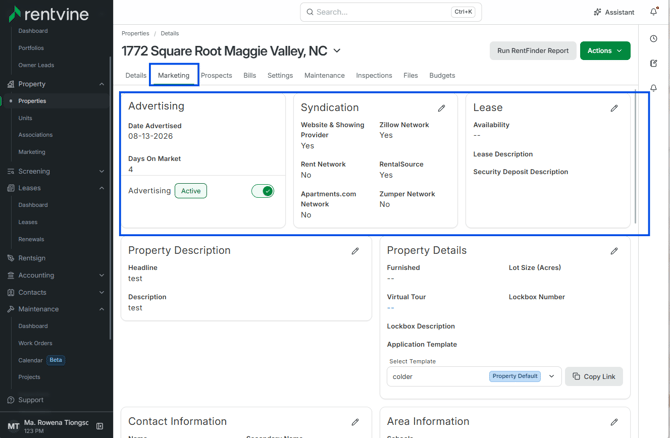Click the main content vertical scrollbar
This screenshot has height=438, width=670.
635,156
